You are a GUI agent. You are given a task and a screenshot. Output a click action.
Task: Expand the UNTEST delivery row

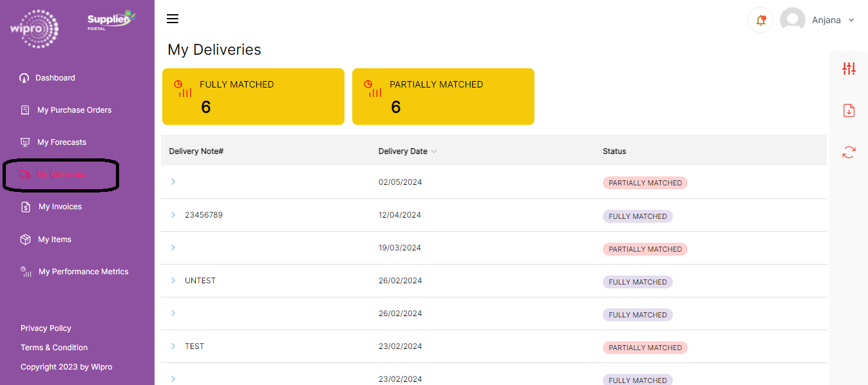tap(173, 281)
